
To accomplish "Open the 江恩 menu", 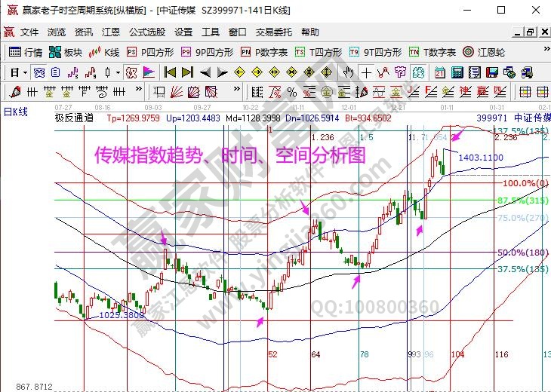I will 110,32.
